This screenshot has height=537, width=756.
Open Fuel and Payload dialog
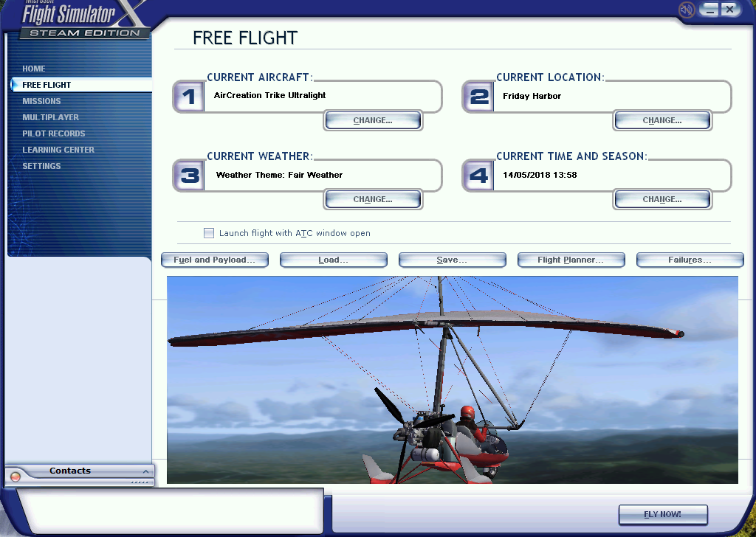point(215,260)
